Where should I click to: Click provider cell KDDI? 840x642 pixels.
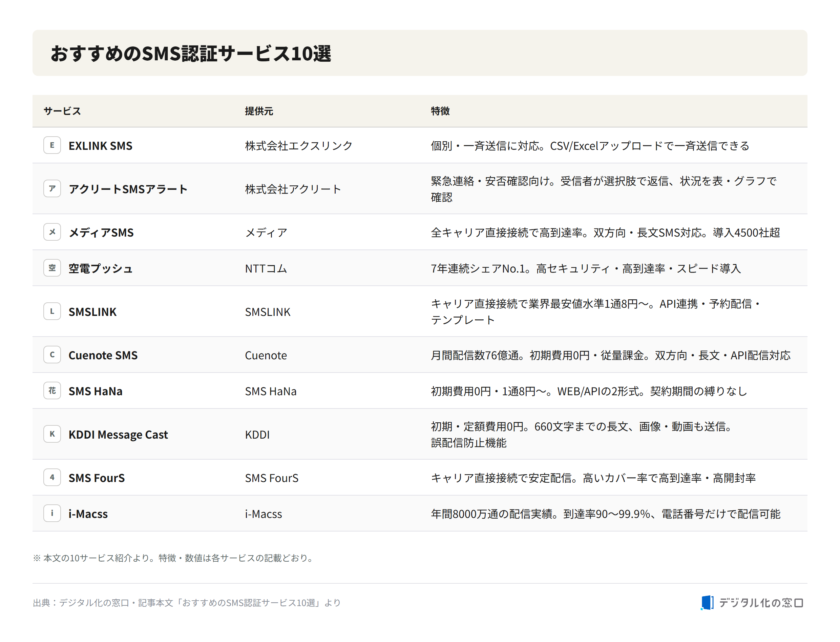click(257, 435)
